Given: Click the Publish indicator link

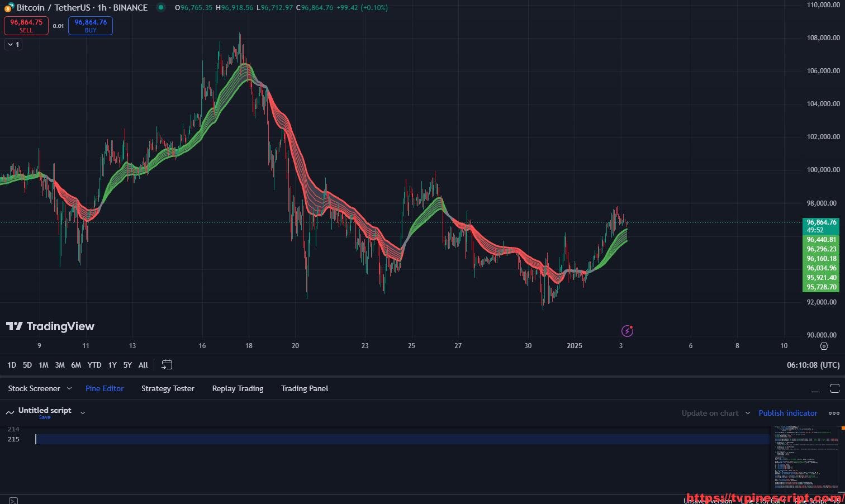Looking at the screenshot, I should (x=787, y=413).
